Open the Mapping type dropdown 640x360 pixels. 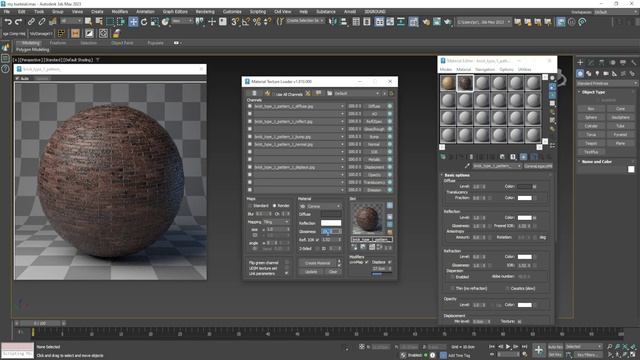[276, 222]
